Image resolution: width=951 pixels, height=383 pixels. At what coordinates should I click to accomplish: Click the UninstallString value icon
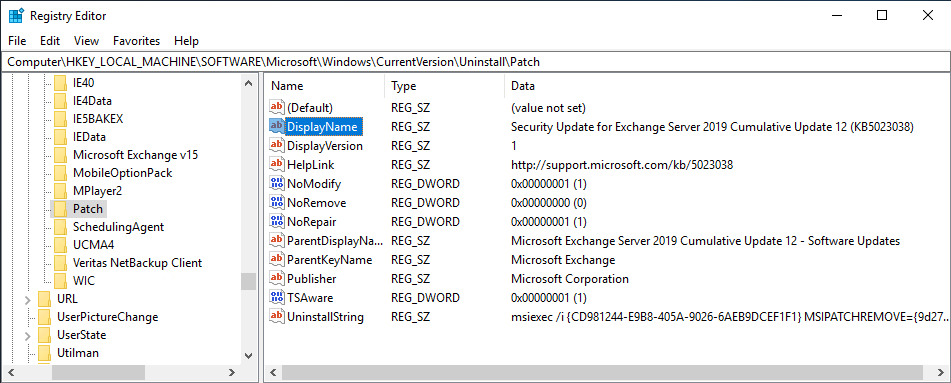(277, 316)
